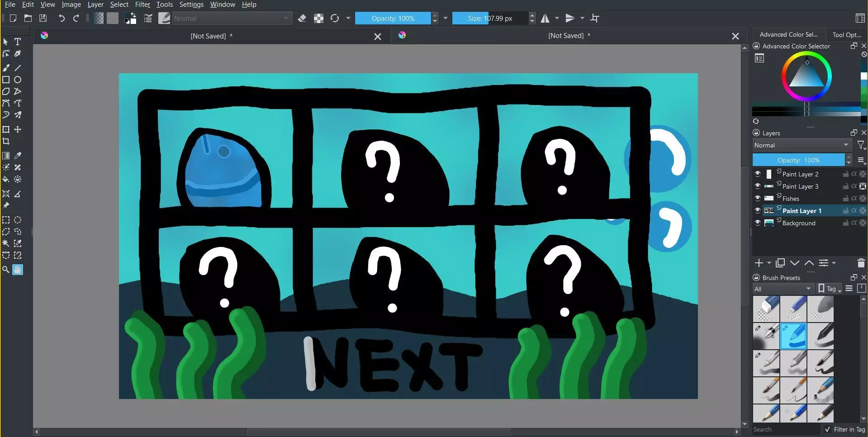This screenshot has height=437, width=868.
Task: Toggle the Filter in Tag checkbox
Action: 827,429
